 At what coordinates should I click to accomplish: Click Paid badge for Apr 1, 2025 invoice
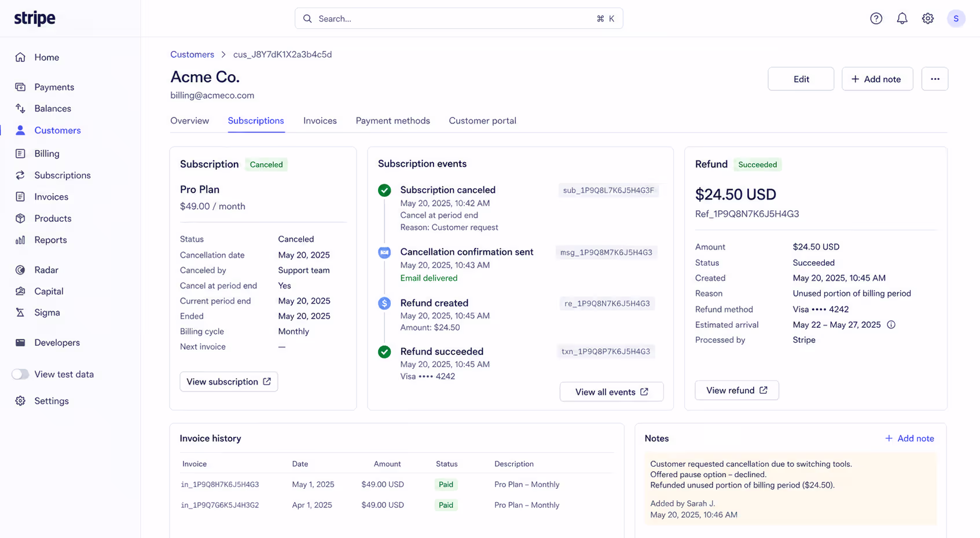click(446, 506)
